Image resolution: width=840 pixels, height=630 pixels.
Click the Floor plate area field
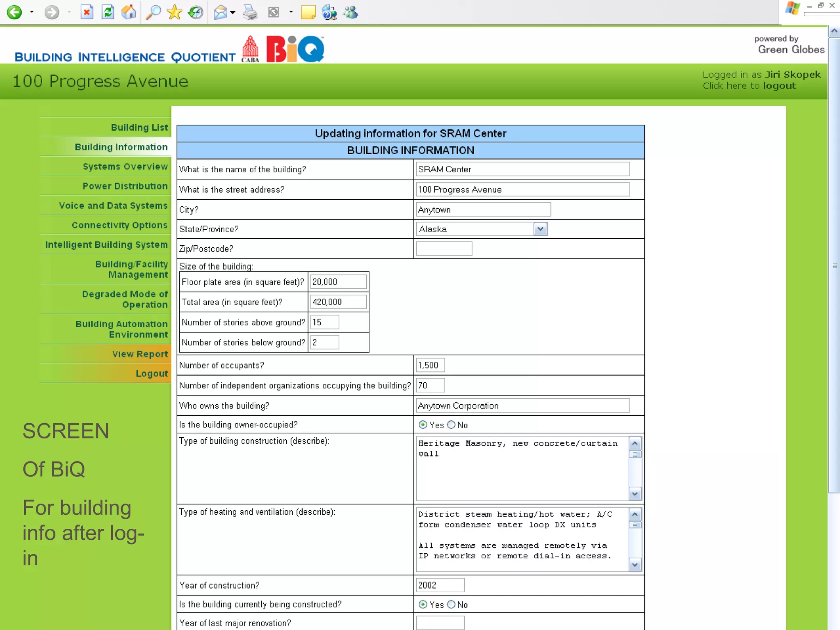338,282
